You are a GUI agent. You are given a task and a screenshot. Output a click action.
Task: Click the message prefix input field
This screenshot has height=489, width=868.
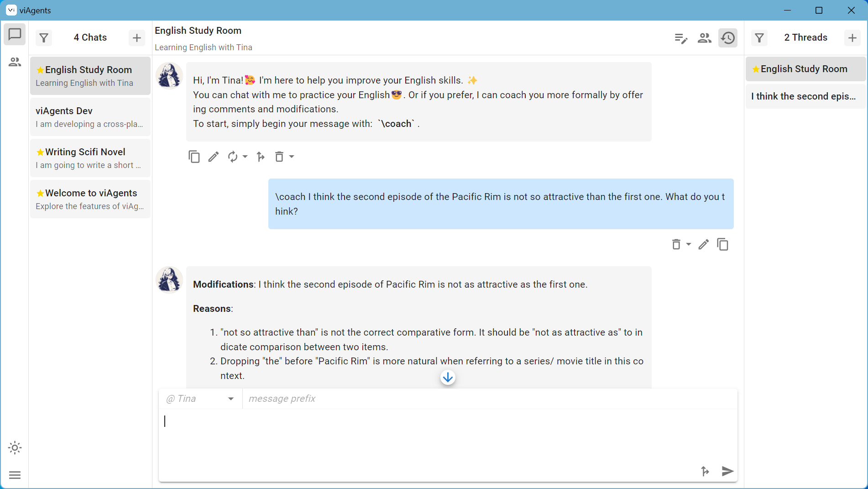(x=488, y=399)
